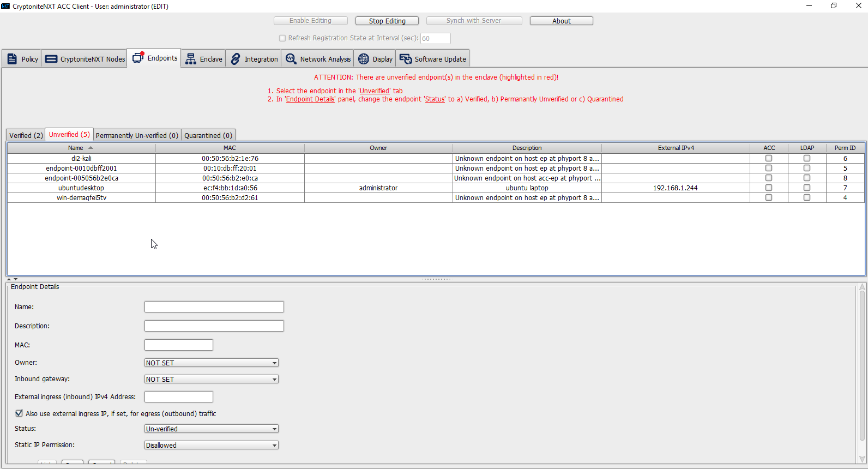Click the Description input field
The height and width of the screenshot is (469, 868).
coord(214,326)
